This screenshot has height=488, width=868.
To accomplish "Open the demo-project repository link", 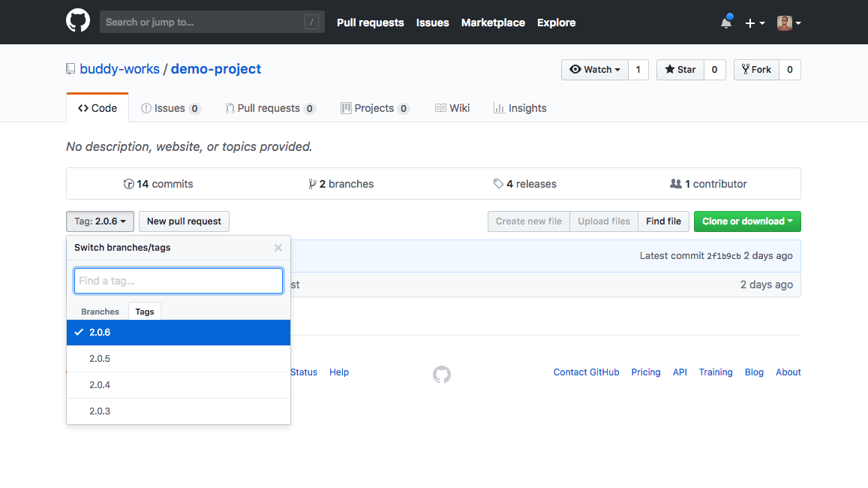I will coord(216,68).
